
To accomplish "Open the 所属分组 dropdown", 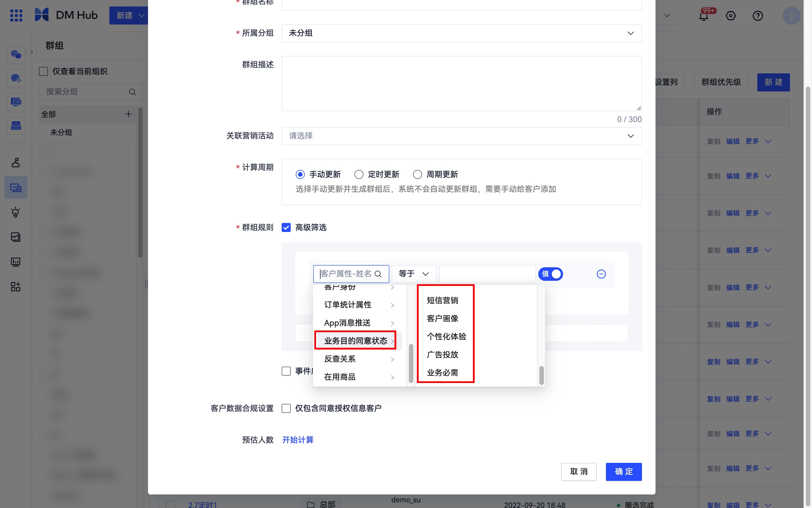I will pos(462,33).
